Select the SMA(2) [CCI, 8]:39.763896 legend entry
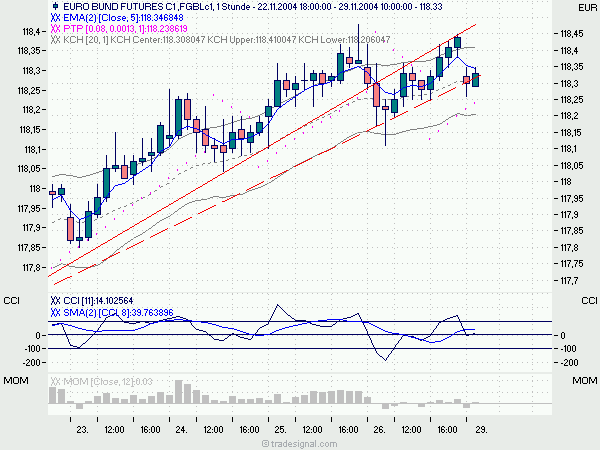 [x=118, y=313]
